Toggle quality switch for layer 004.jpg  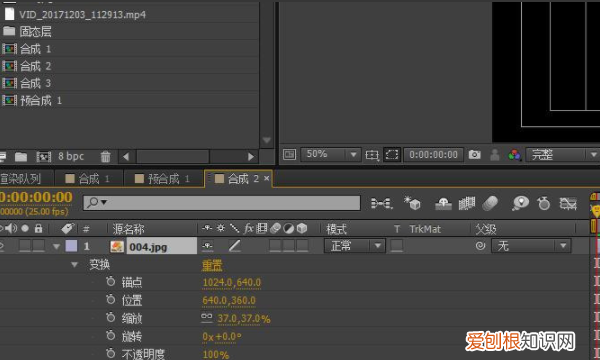click(234, 246)
